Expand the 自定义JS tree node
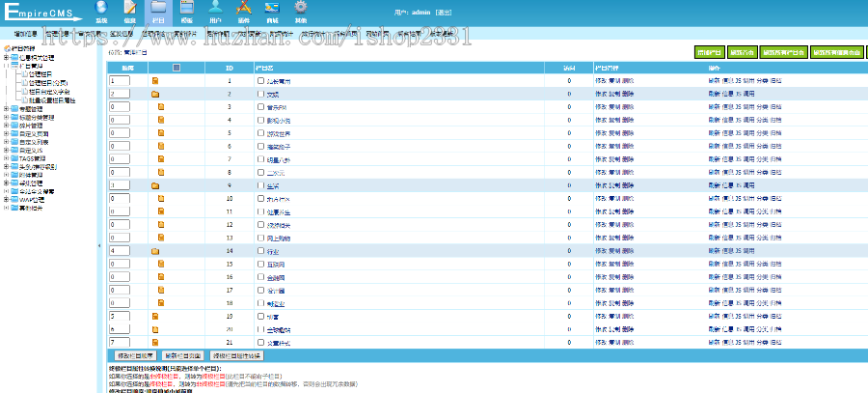Screen dimensions: 868x393 point(6,150)
